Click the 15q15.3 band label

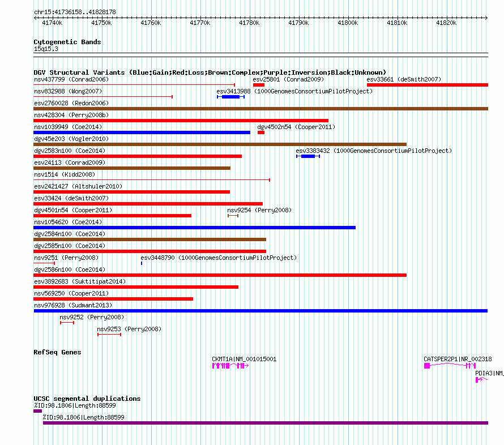click(x=46, y=49)
